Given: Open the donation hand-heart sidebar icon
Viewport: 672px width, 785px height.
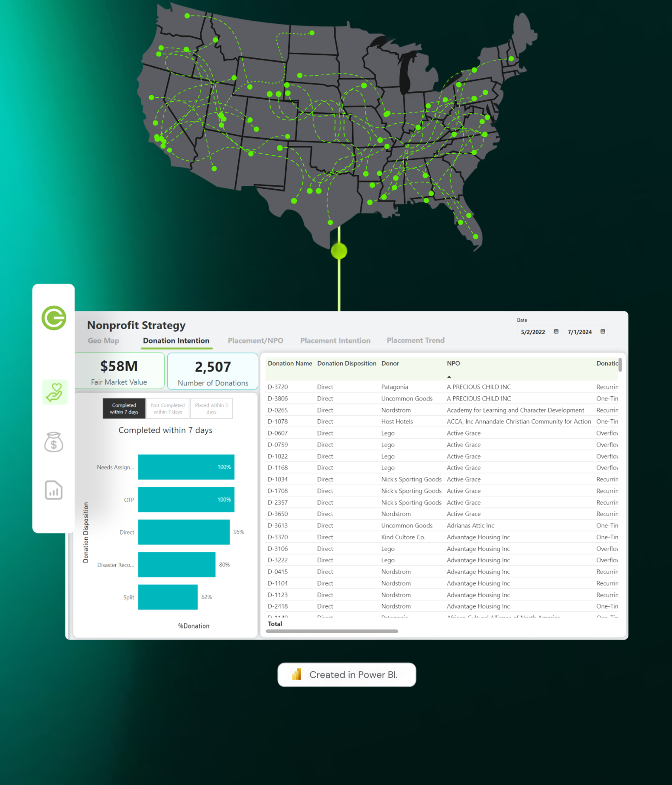Looking at the screenshot, I should pos(54,392).
